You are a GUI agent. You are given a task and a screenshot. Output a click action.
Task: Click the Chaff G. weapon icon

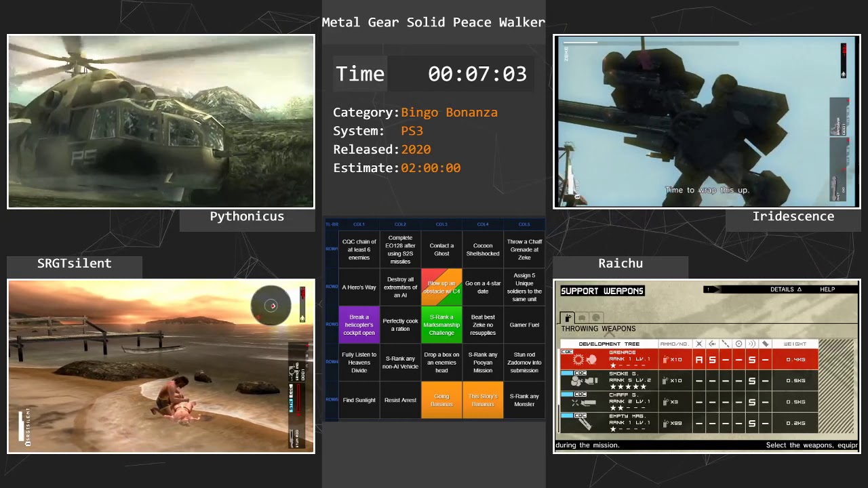coord(583,402)
